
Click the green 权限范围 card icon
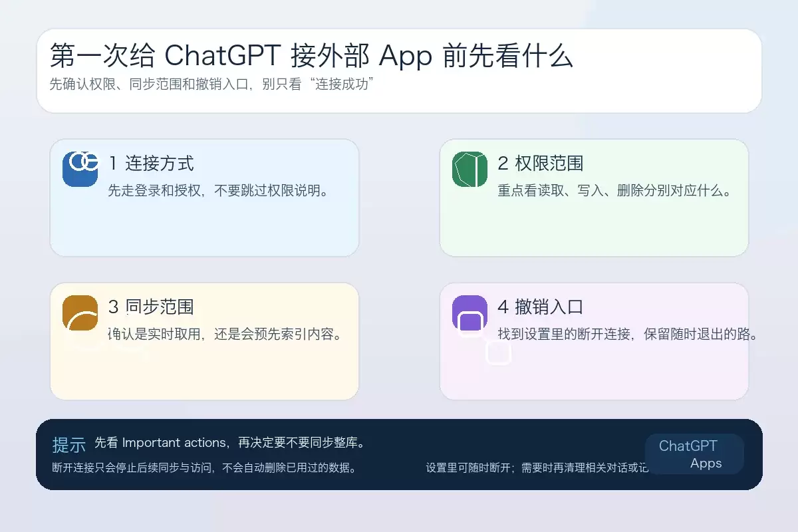click(469, 169)
